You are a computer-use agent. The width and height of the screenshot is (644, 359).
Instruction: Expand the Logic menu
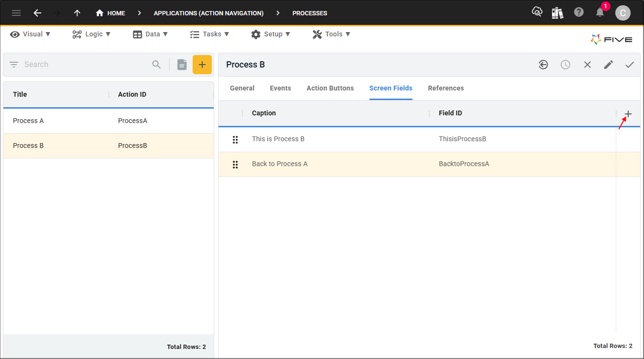point(92,34)
